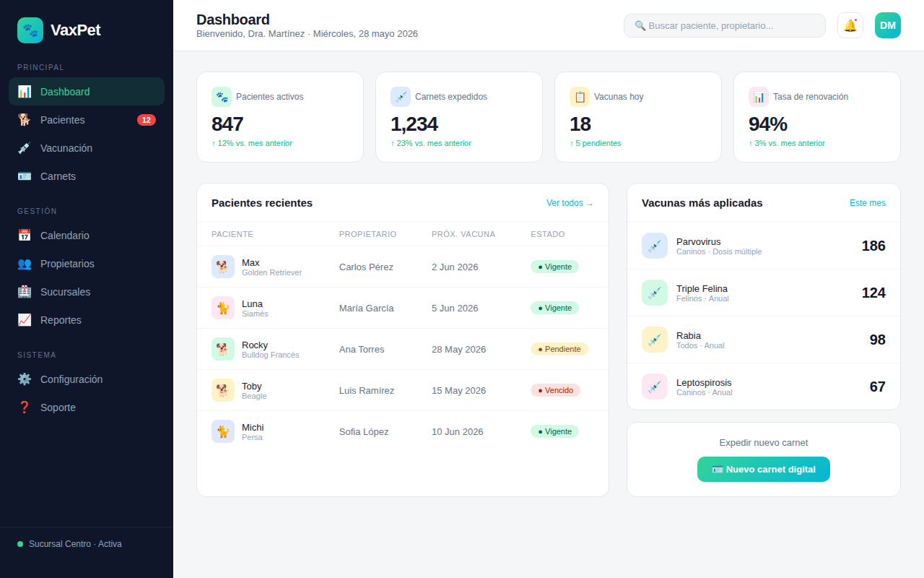Click Rocky's dog avatar icon
924x578 pixels.
223,349
